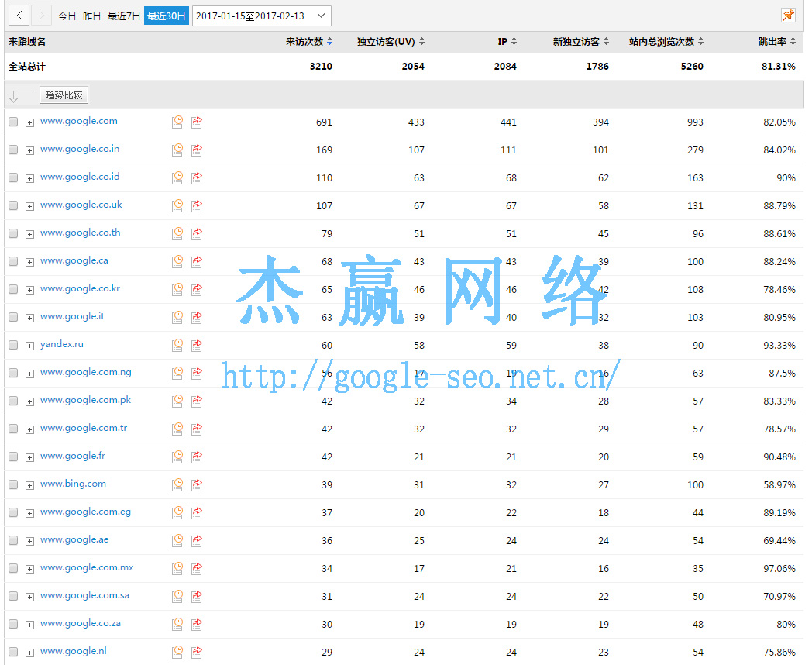812x665 pixels.
Task: Open referral detail icon for www.google.co.kr
Action: pyautogui.click(x=196, y=290)
